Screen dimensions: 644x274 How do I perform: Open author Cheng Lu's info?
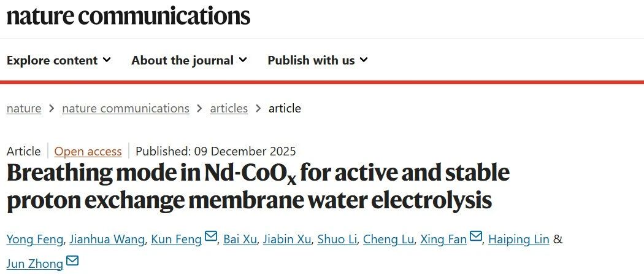pos(388,239)
